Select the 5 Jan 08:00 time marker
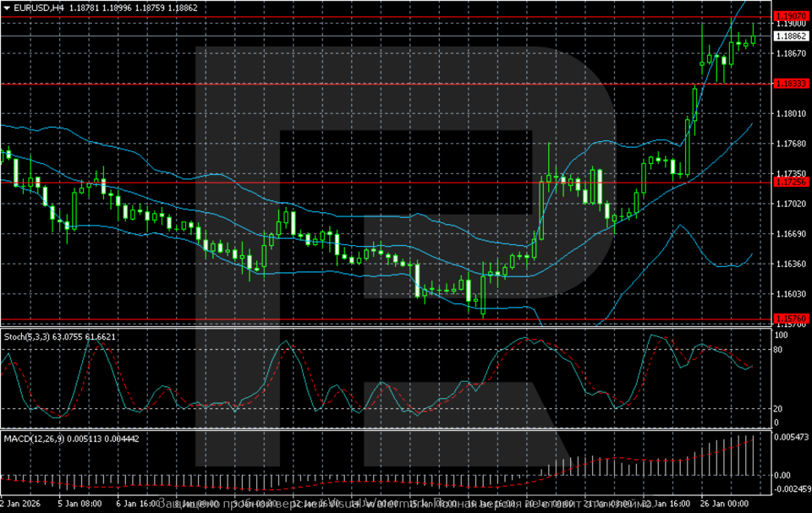The image size is (812, 513). point(79,501)
